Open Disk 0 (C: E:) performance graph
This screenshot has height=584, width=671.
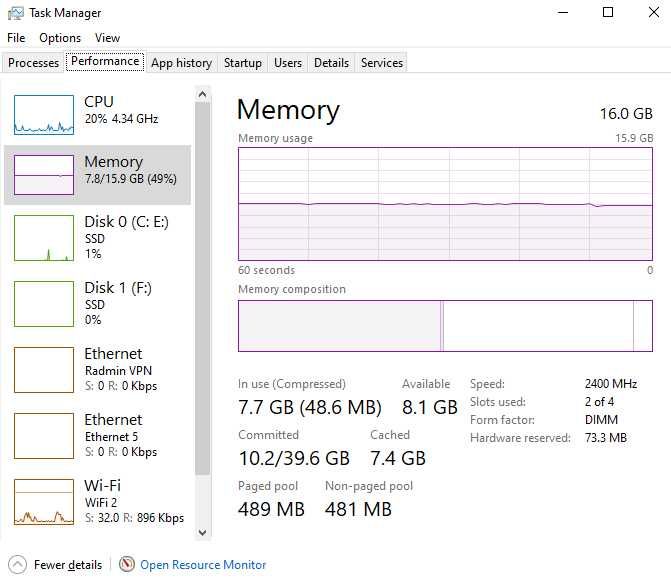point(44,237)
